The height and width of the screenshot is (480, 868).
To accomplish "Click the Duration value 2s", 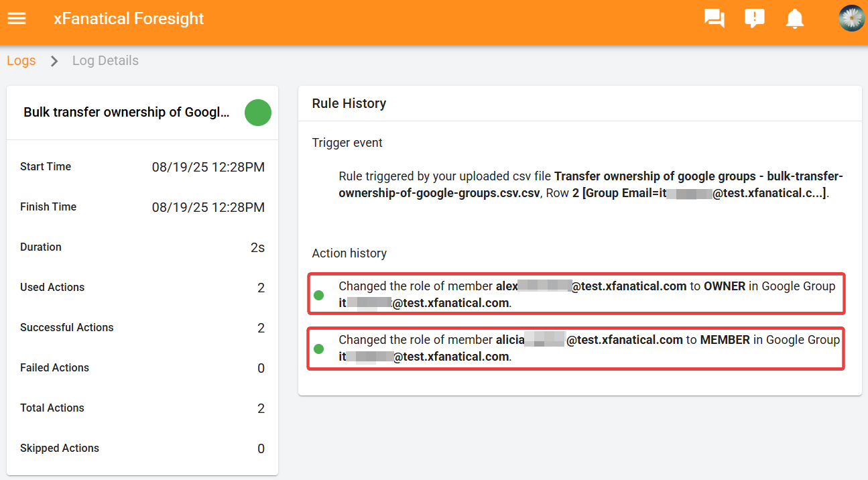I will pos(257,248).
